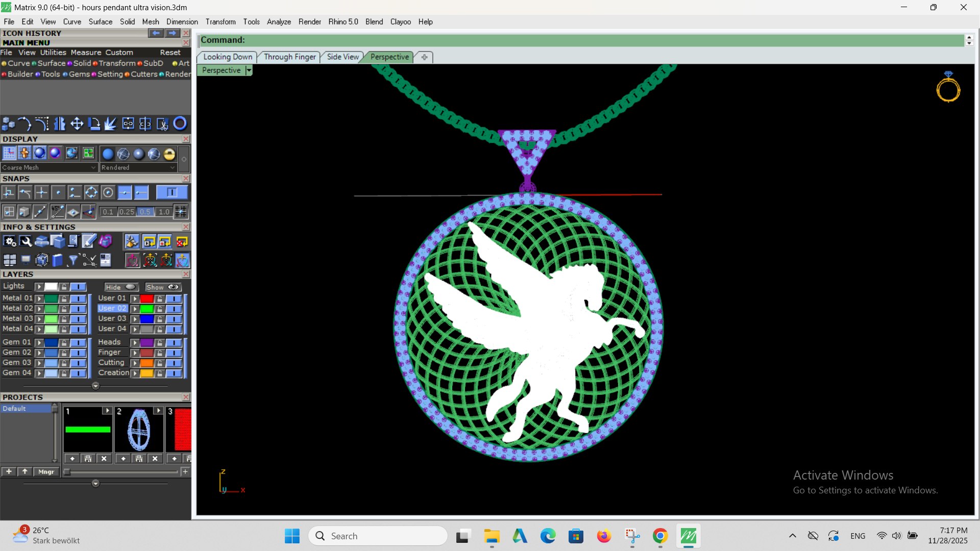Click the Hide layers button
Image resolution: width=980 pixels, height=551 pixels.
click(x=121, y=287)
